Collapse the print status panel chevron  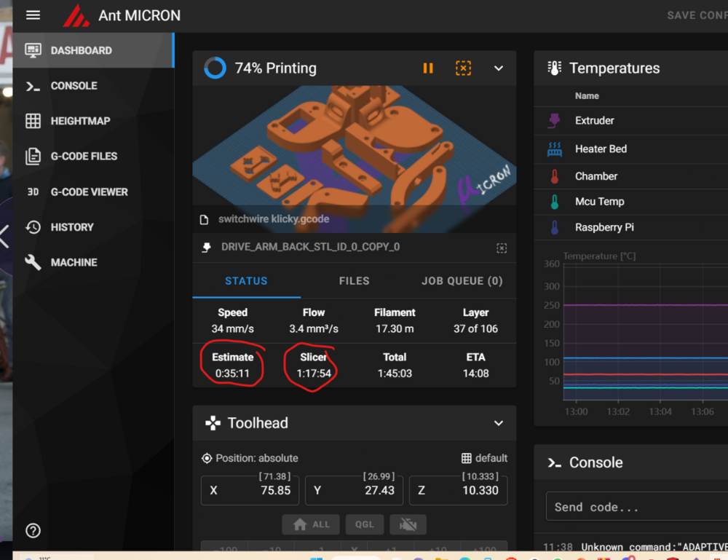pos(499,68)
